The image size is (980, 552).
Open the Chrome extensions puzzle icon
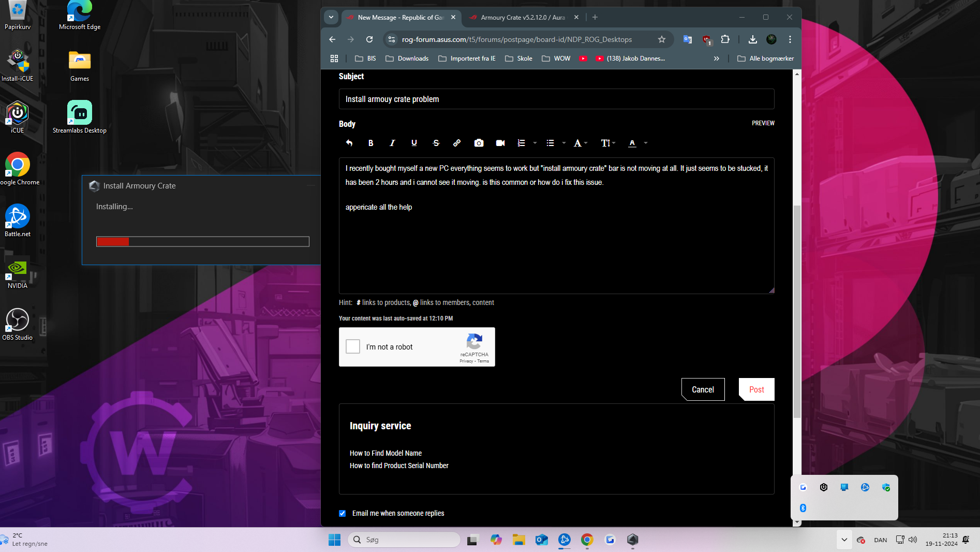(725, 39)
